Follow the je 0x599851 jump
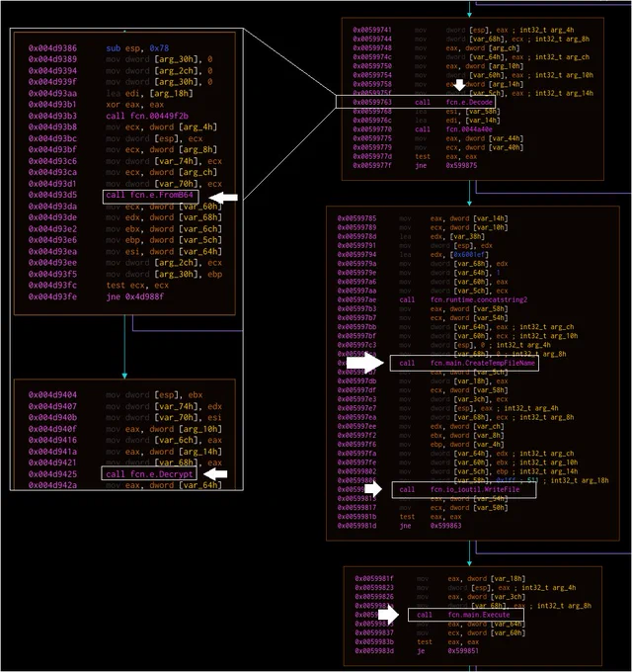The image size is (632, 672). [448, 650]
